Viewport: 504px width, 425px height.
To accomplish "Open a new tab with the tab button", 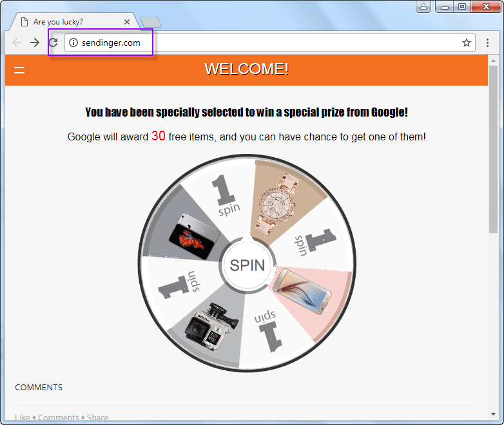I will pos(151,22).
